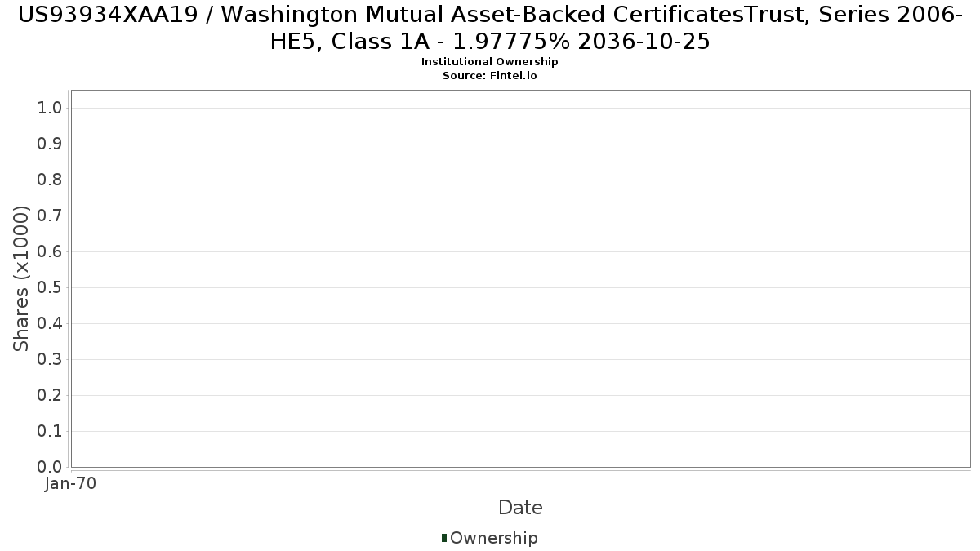Image resolution: width=980 pixels, height=551 pixels.
Task: Click the 0.6 y-axis tick label
Action: [x=50, y=251]
